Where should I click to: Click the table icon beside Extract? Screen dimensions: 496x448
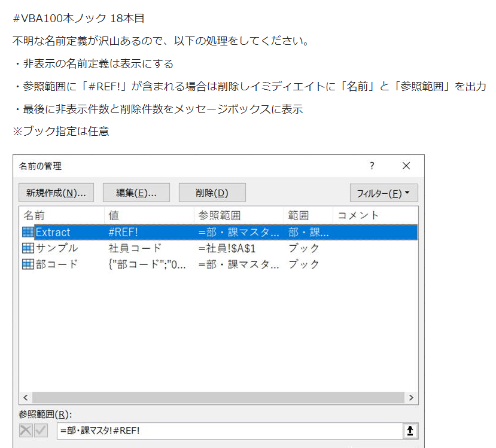click(28, 232)
